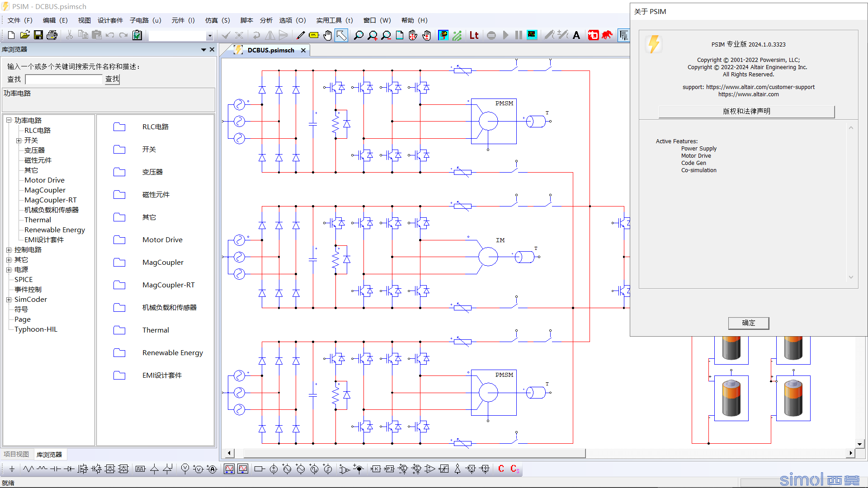The height and width of the screenshot is (488, 868).
Task: Click the red C icon
Action: [x=501, y=469]
